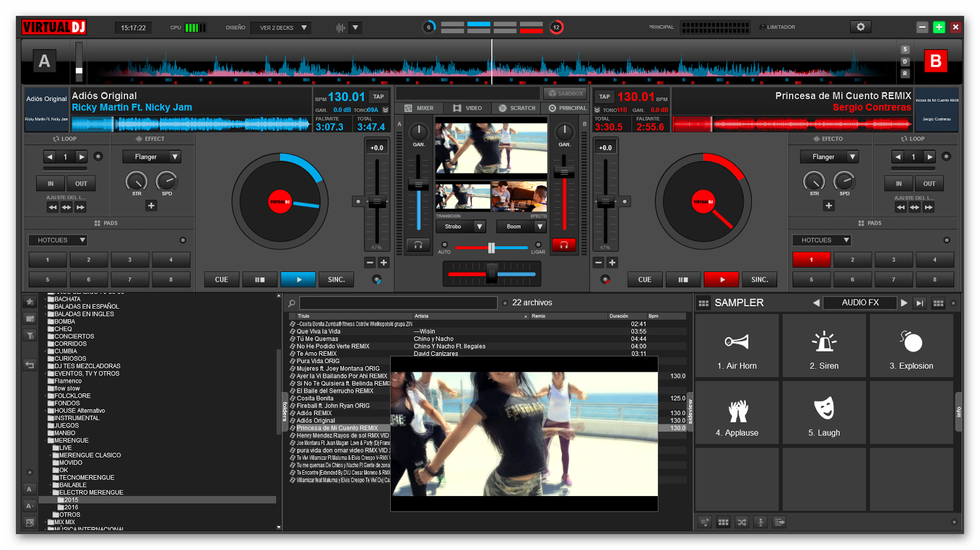The width and height of the screenshot is (980, 550).
Task: Click the grid view icon below the sampler
Action: [x=723, y=522]
